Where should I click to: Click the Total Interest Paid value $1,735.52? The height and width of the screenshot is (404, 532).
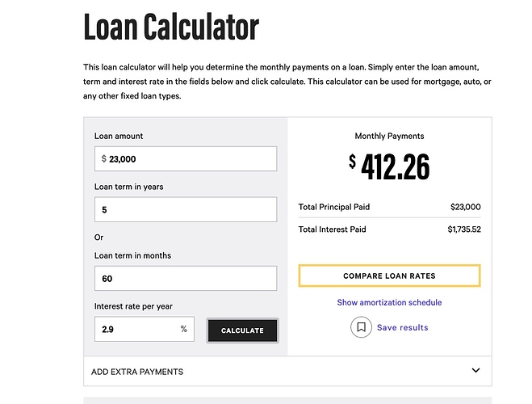464,229
